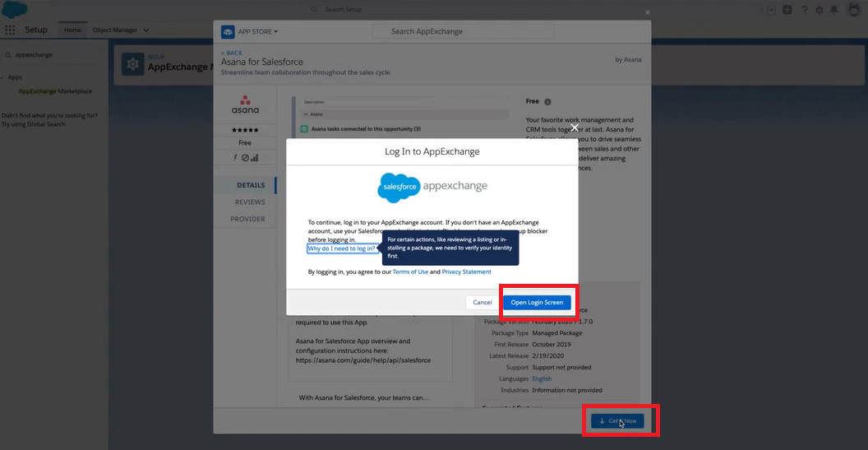Click the 'Asana for Salesforce' listing title

tap(262, 62)
